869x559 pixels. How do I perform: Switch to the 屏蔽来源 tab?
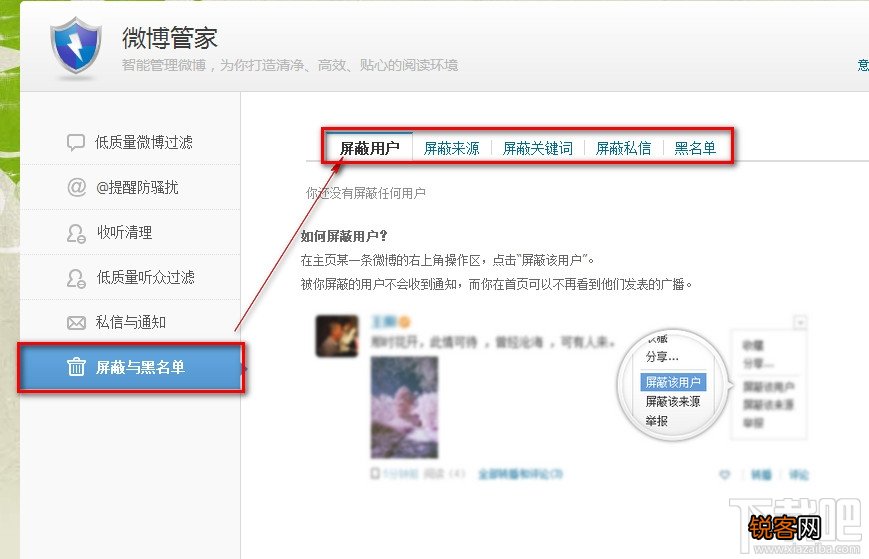pos(451,148)
